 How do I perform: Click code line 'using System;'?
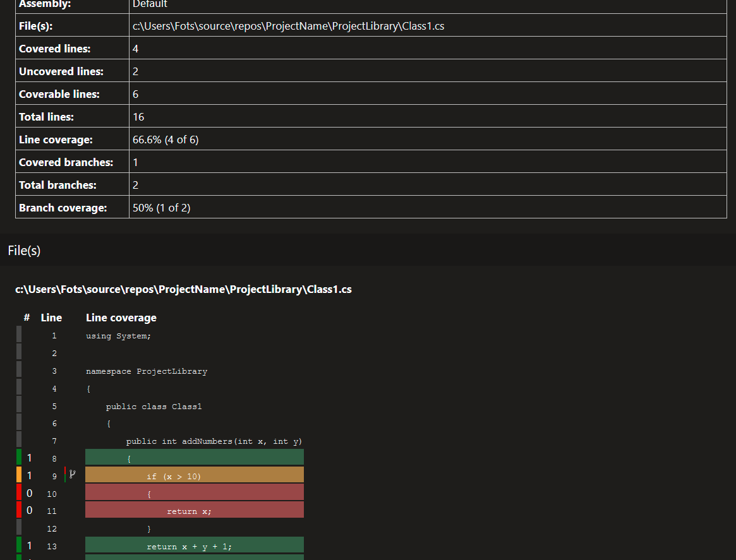pos(118,336)
